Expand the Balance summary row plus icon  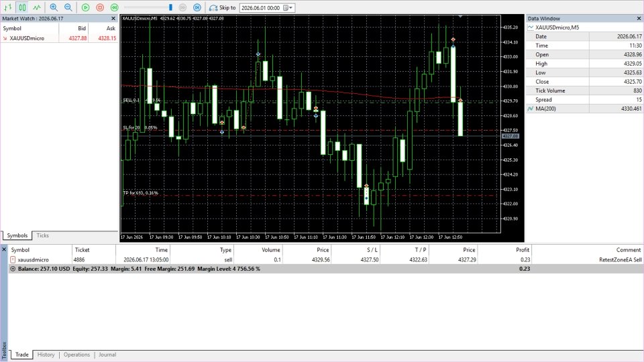[x=13, y=269]
